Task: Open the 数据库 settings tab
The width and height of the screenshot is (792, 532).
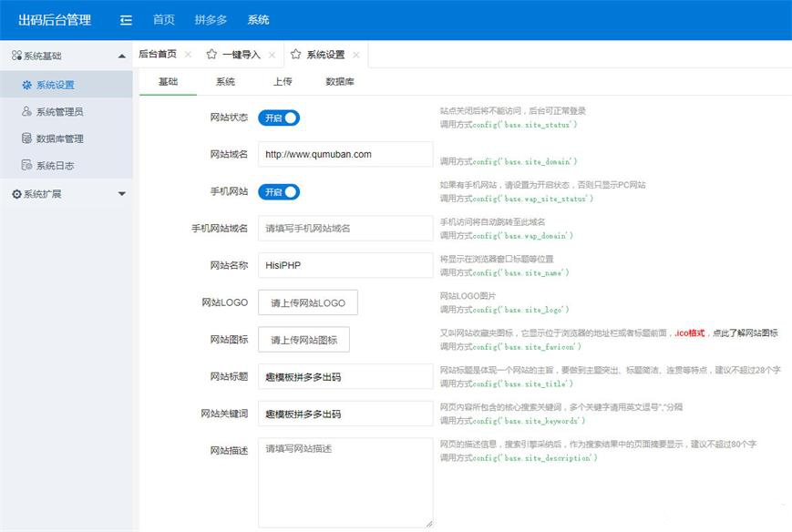Action: [x=340, y=82]
